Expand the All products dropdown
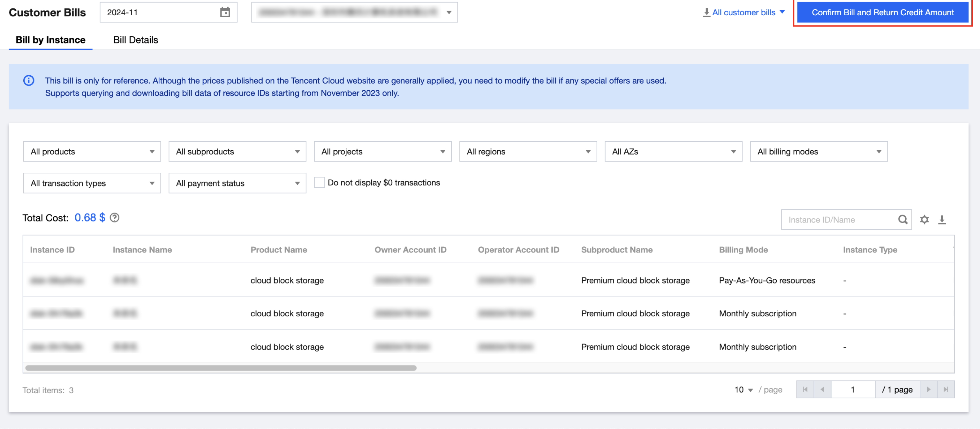Viewport: 980px width, 429px height. point(92,151)
